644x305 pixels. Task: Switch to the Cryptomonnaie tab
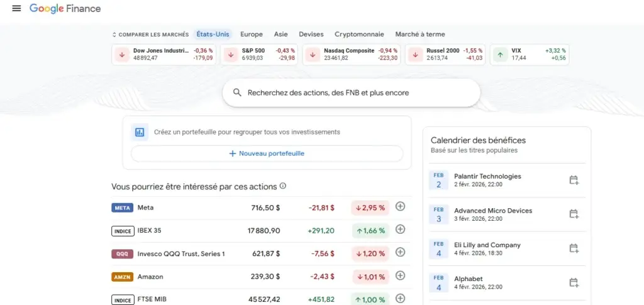(x=359, y=35)
